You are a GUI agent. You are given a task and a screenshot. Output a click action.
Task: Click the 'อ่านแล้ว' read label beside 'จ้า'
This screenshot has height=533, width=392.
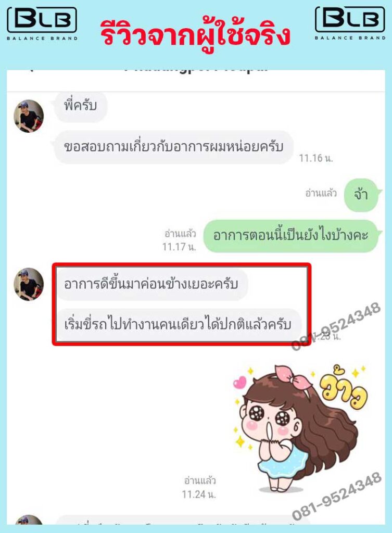tap(321, 194)
